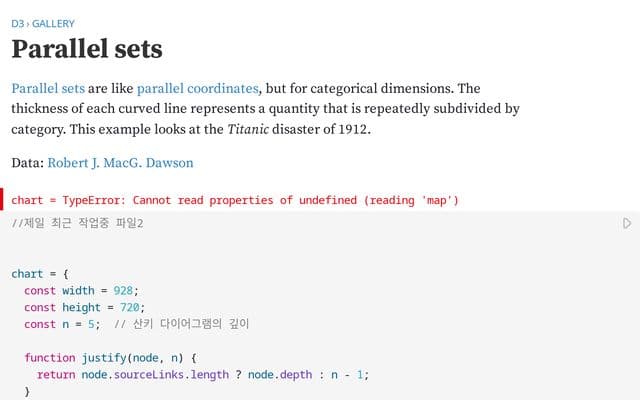Open the D3 breadcrumb link

(x=18, y=24)
